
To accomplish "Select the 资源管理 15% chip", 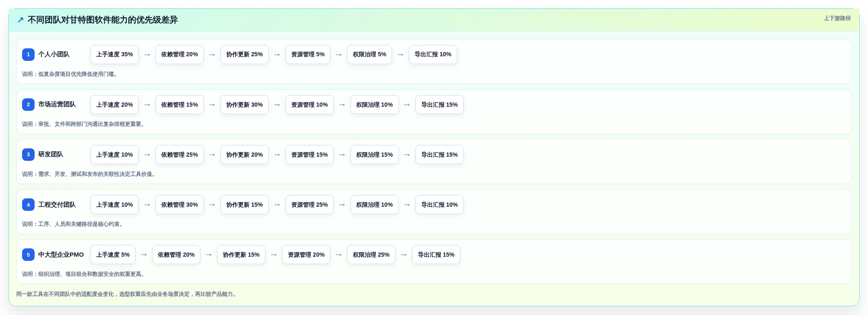I will (310, 155).
